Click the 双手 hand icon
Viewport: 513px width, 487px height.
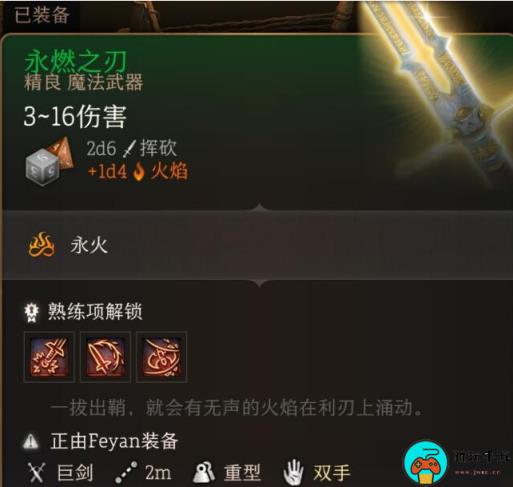[293, 472]
